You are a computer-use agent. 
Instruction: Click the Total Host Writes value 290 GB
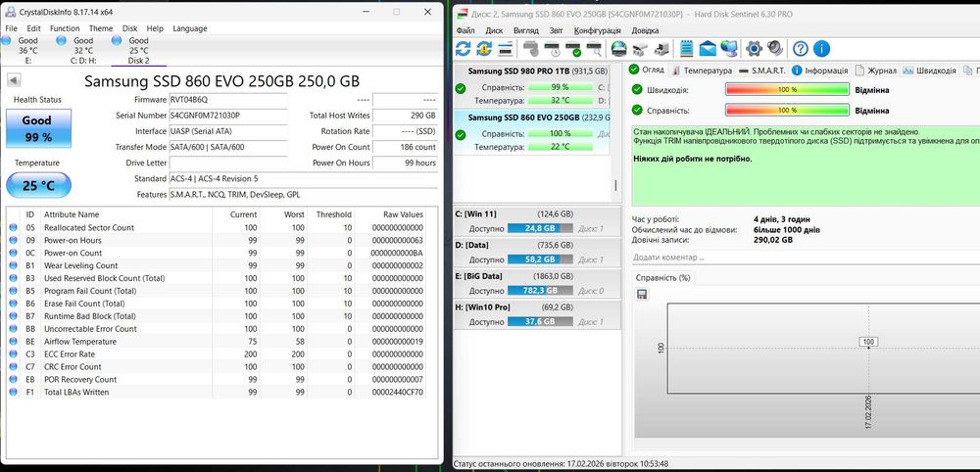tap(405, 116)
